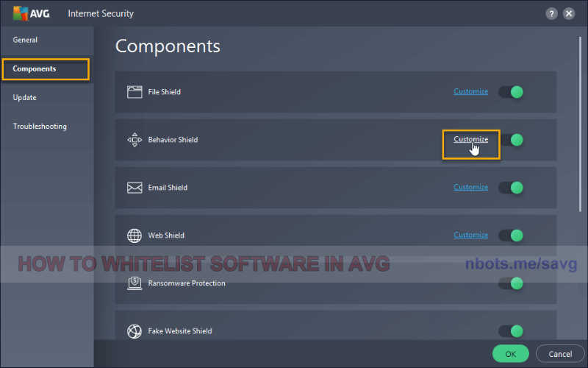
Task: Open the General settings tab
Action: [x=25, y=40]
